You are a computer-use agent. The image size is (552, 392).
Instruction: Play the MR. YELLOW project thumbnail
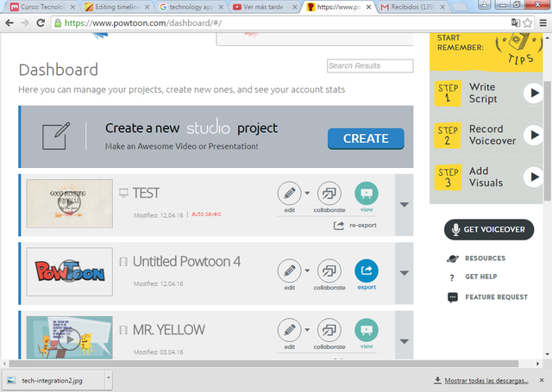click(69, 338)
